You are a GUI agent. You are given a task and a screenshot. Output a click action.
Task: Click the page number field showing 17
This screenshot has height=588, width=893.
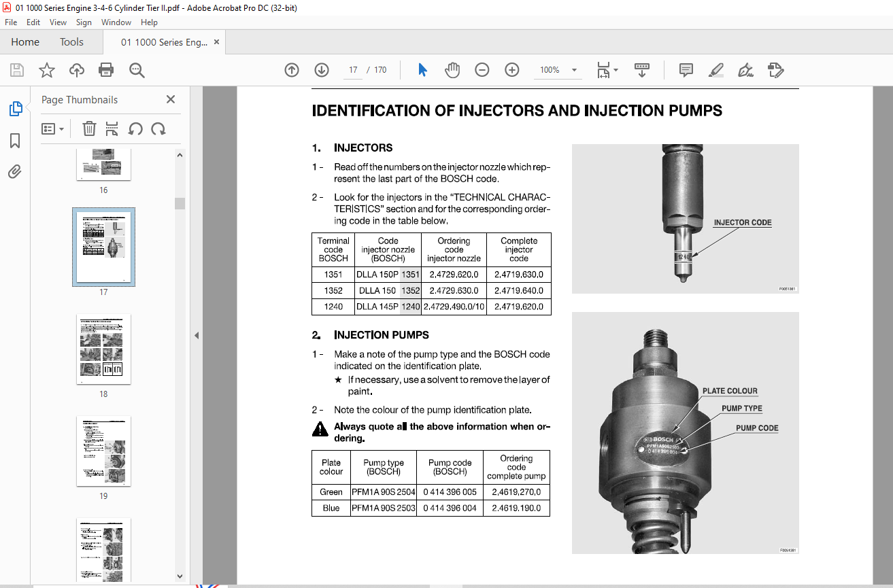coord(353,70)
